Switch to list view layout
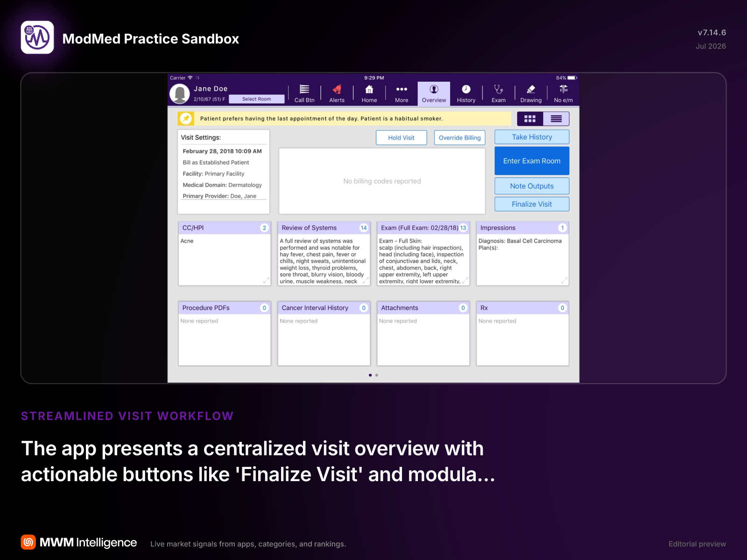 point(556,119)
